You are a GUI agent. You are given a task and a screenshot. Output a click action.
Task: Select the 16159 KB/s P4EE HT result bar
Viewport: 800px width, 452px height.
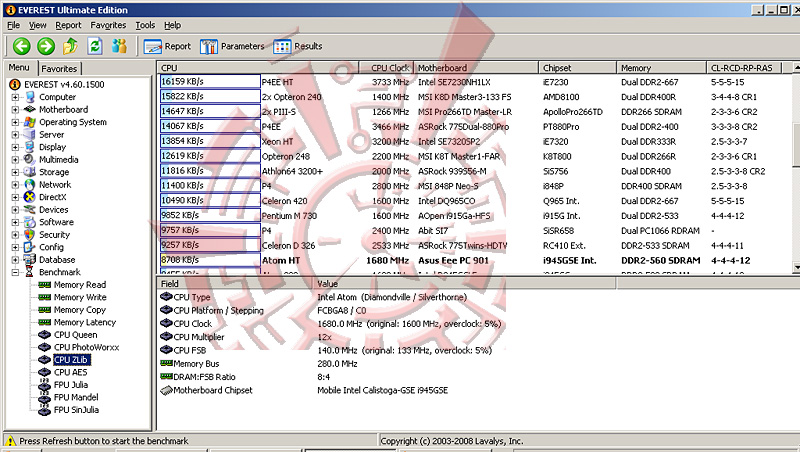(x=210, y=82)
